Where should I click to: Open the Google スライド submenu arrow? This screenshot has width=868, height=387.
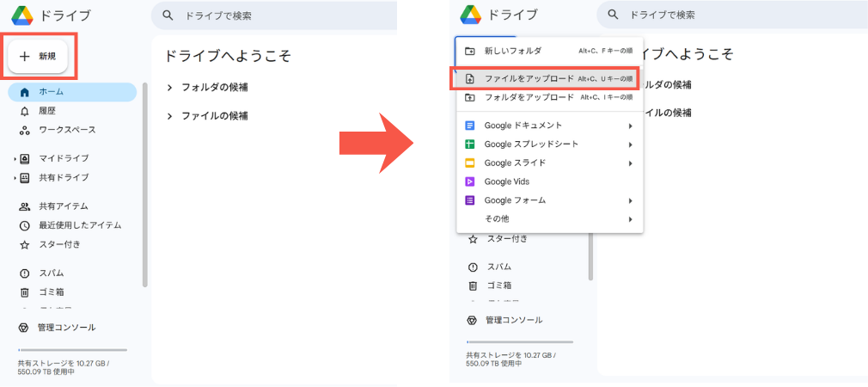pyautogui.click(x=631, y=164)
